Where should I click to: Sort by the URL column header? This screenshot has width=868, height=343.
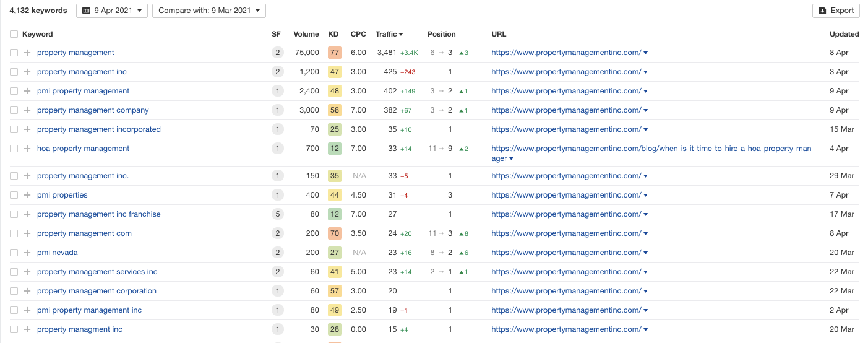[499, 34]
